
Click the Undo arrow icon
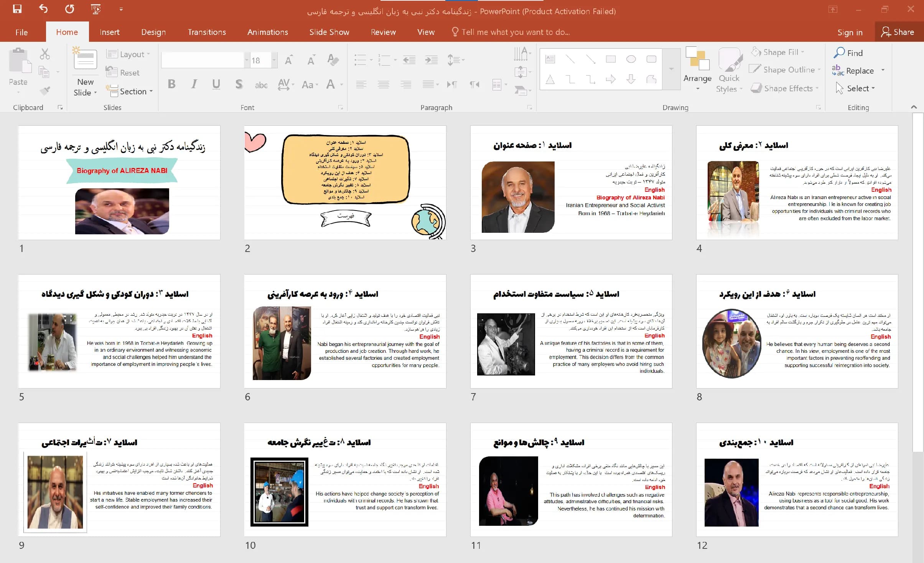coord(43,9)
